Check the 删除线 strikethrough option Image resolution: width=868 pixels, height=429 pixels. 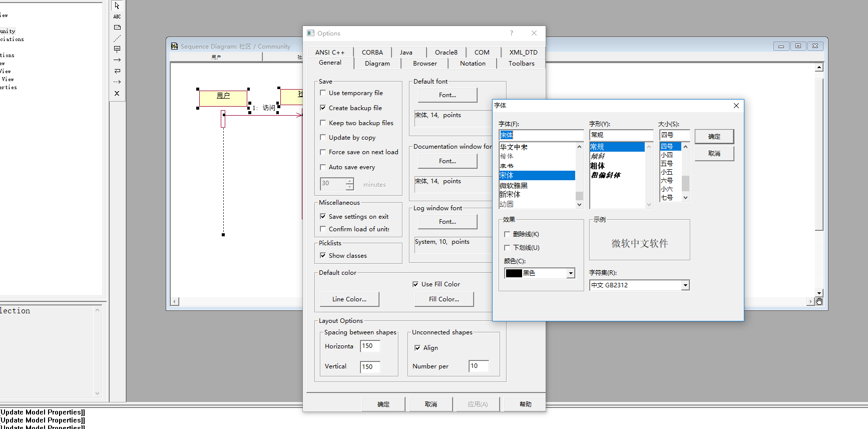point(507,234)
